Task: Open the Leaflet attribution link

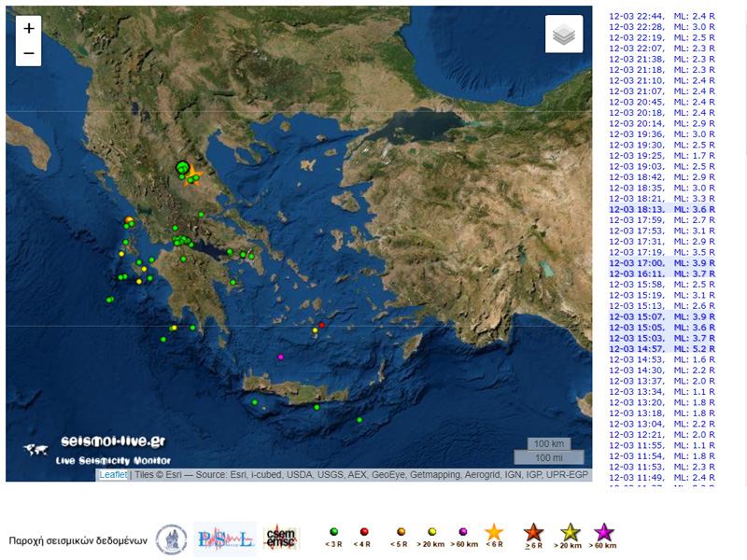Action: 114,475
